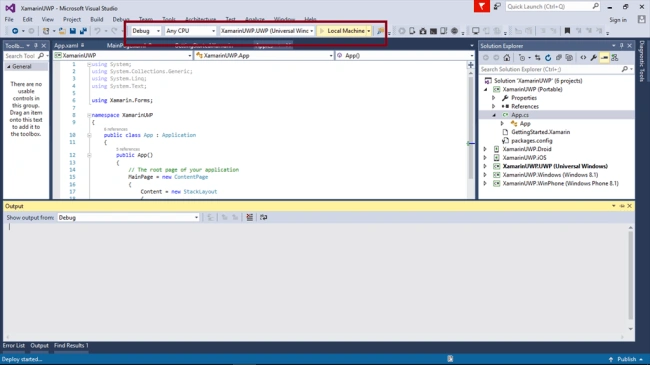Switch to Error List tab
The height and width of the screenshot is (365, 650).
(14, 346)
